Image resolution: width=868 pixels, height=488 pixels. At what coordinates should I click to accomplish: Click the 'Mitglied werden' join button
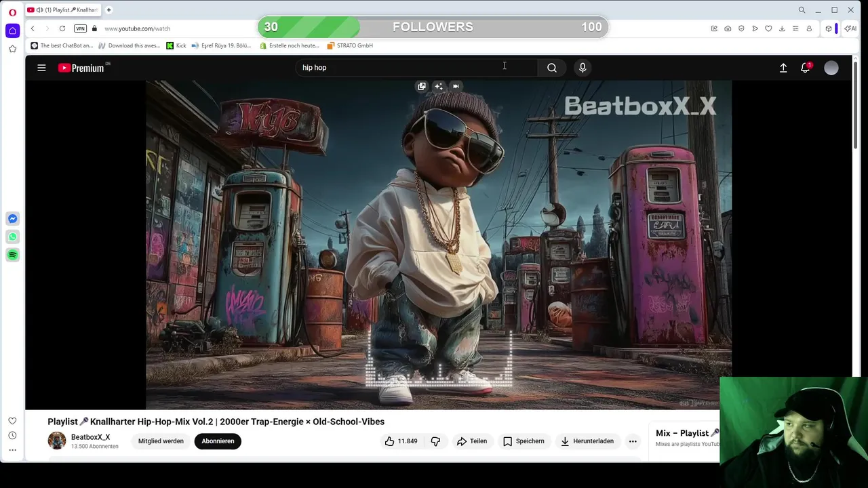(x=161, y=441)
